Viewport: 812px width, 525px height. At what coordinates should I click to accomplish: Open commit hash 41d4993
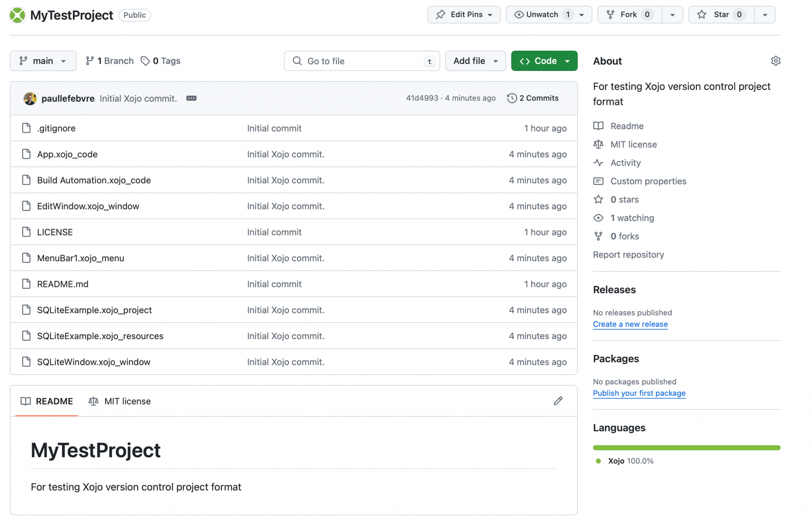tap(422, 98)
